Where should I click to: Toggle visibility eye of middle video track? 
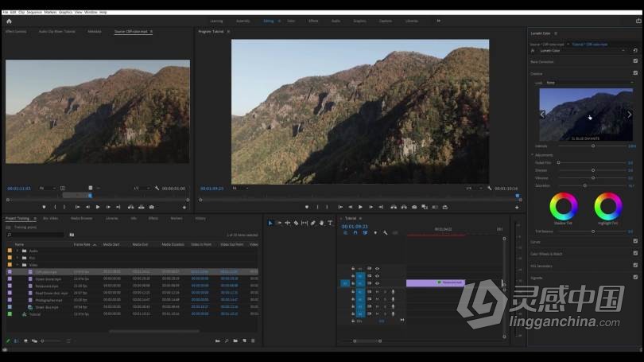tap(377, 276)
